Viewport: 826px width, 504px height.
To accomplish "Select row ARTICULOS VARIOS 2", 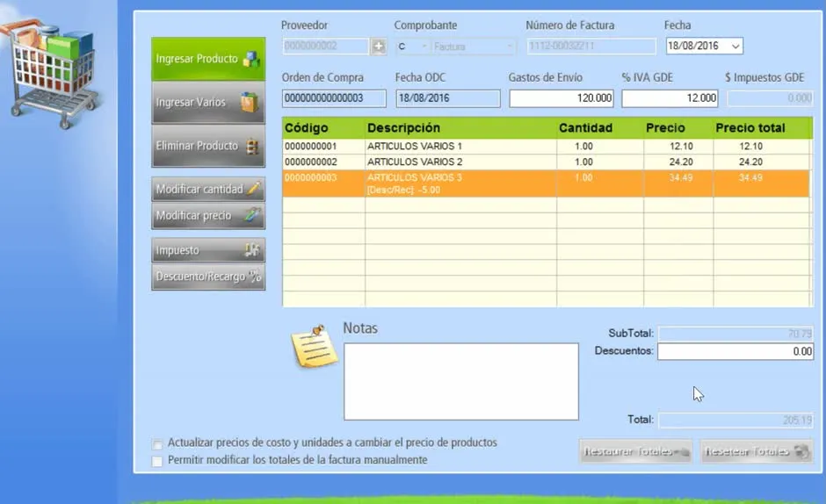I will click(546, 162).
